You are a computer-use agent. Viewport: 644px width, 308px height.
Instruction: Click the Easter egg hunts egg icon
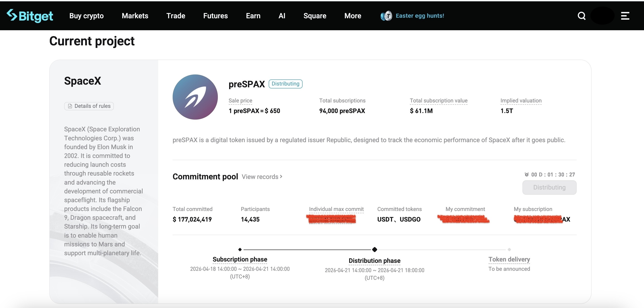click(386, 16)
